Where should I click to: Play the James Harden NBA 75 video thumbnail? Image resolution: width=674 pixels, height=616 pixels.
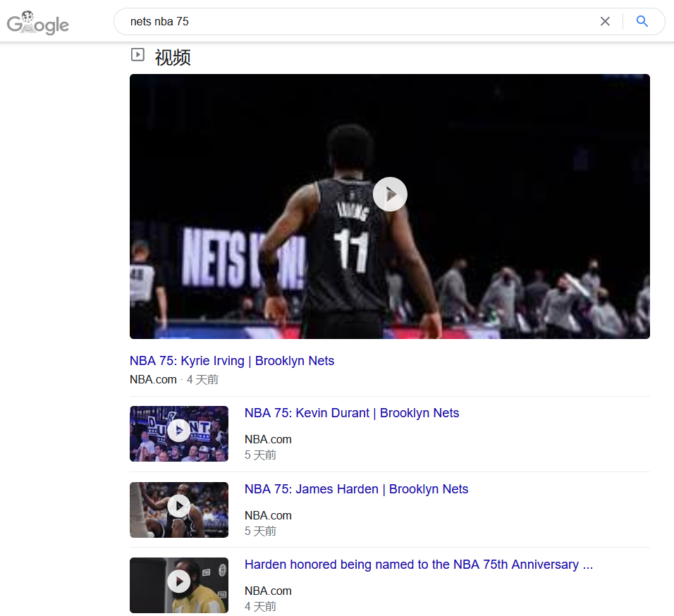point(179,510)
